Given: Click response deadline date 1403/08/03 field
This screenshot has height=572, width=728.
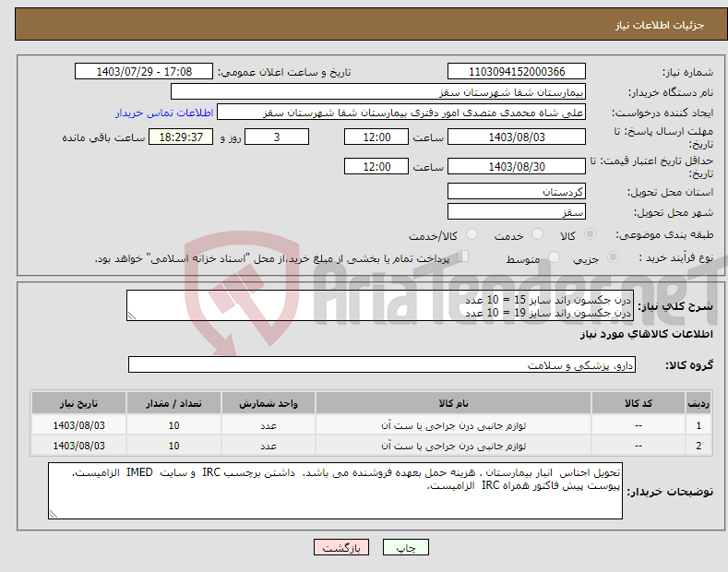Looking at the screenshot, I should [x=517, y=137].
